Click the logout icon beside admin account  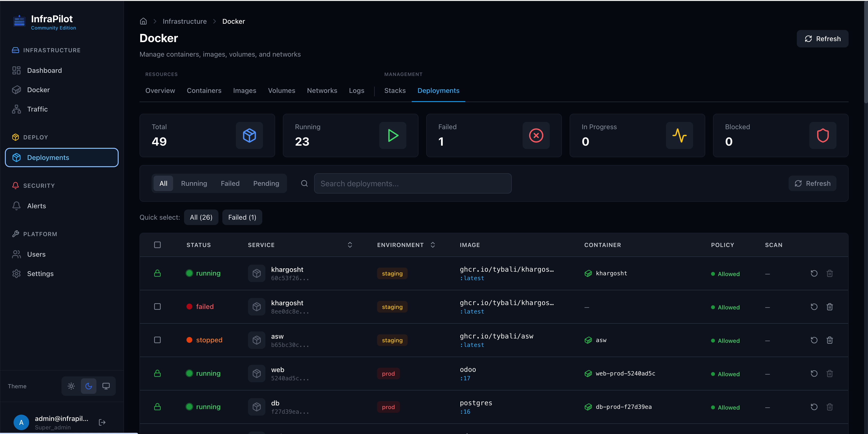pyautogui.click(x=102, y=422)
